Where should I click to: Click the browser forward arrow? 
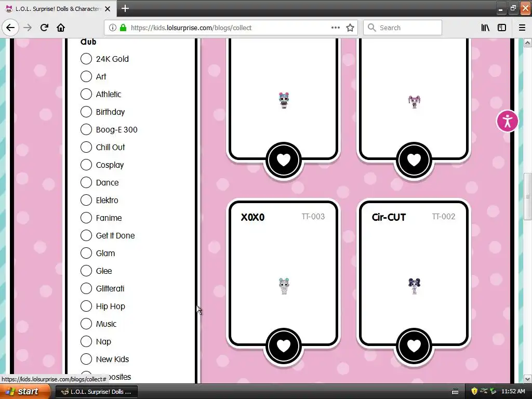click(x=28, y=28)
